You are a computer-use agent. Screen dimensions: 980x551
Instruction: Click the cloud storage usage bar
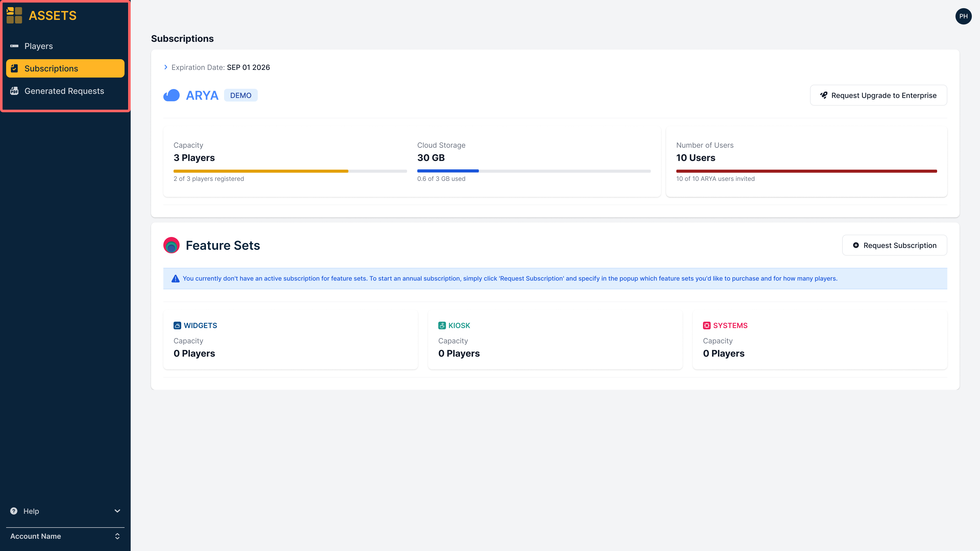coord(534,171)
